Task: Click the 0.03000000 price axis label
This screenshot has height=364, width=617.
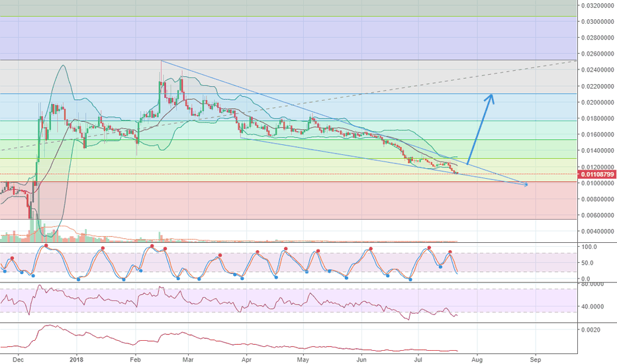Action: [598, 22]
